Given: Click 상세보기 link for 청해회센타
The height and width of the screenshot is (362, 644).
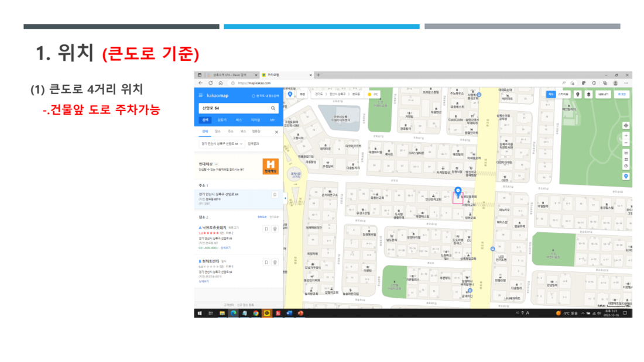Looking at the screenshot, I should coord(203,281).
